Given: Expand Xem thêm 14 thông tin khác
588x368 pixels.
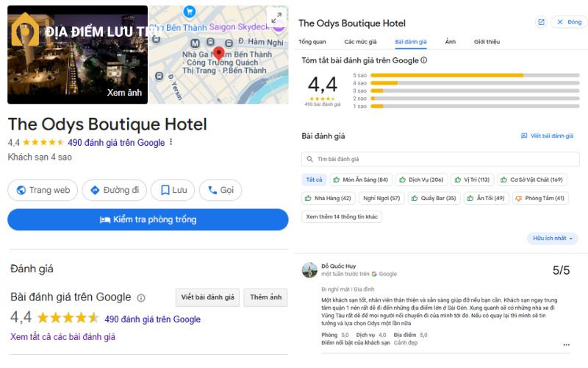Looking at the screenshot, I should click(x=342, y=216).
